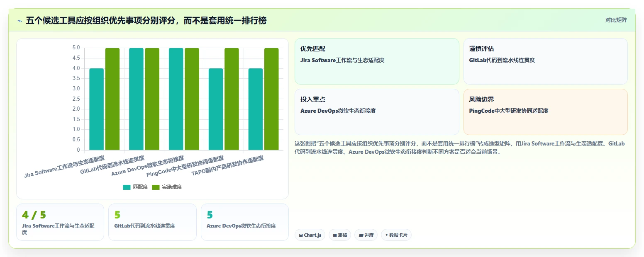Screen dimensions: 644x257
Task: Click PingCode中大型研发协同适配度 text in 风险边界 card
Action: pos(509,111)
